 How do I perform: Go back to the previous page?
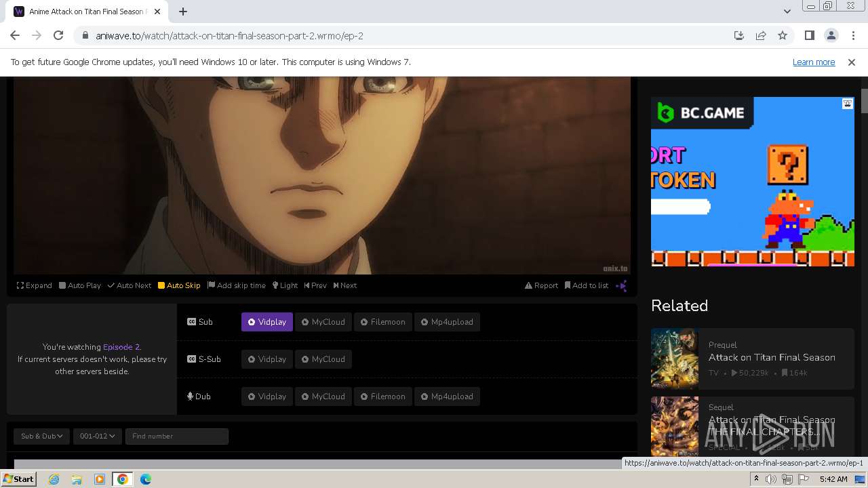(15, 35)
